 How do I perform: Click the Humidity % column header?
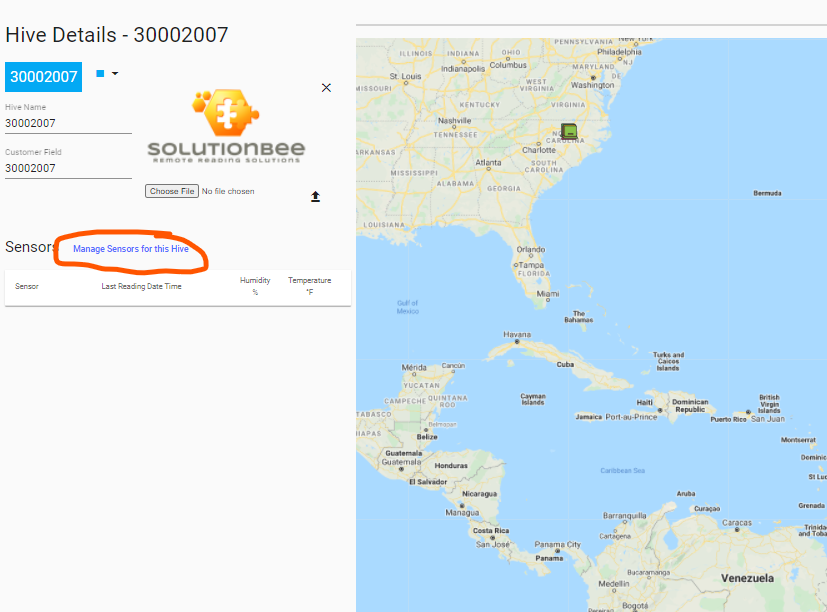tap(255, 285)
